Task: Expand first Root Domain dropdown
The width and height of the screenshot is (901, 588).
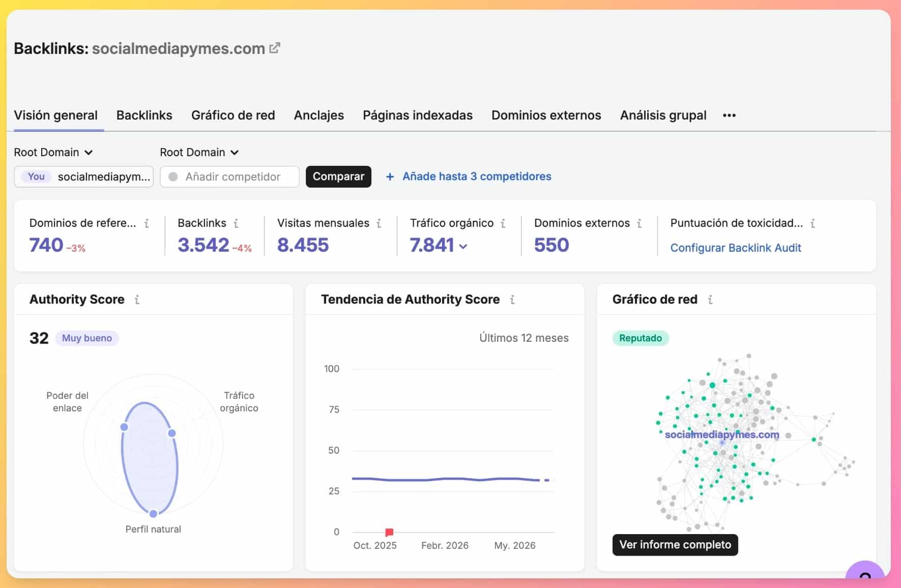Action: pyautogui.click(x=53, y=152)
